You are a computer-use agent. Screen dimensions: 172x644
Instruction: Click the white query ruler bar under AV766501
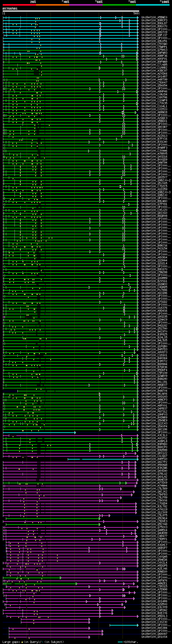point(71,11)
